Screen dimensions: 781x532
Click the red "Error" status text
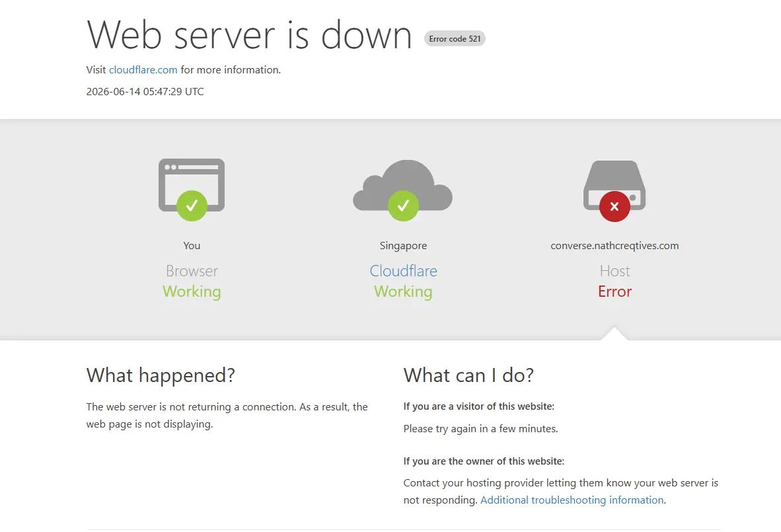tap(614, 291)
